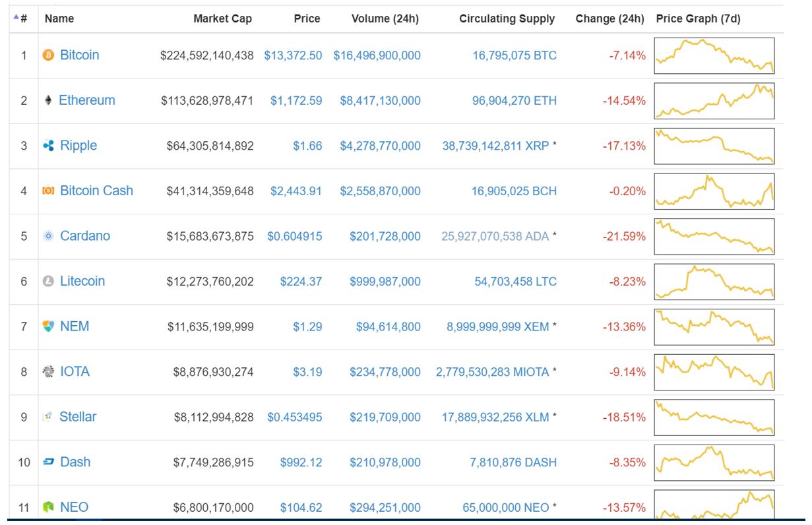812x525 pixels.
Task: Open the Dash coin page link
Action: point(75,462)
